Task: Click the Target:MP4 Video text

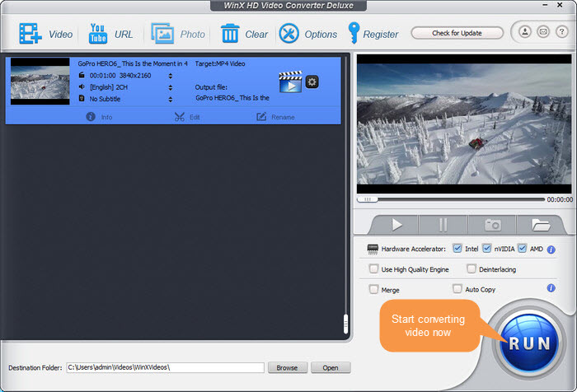Action: 220,63
